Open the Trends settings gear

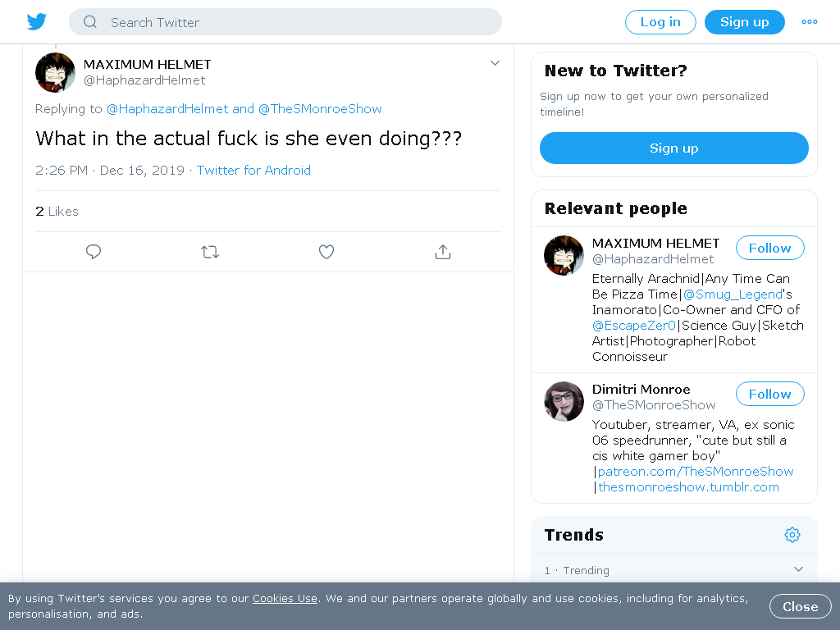(x=792, y=535)
